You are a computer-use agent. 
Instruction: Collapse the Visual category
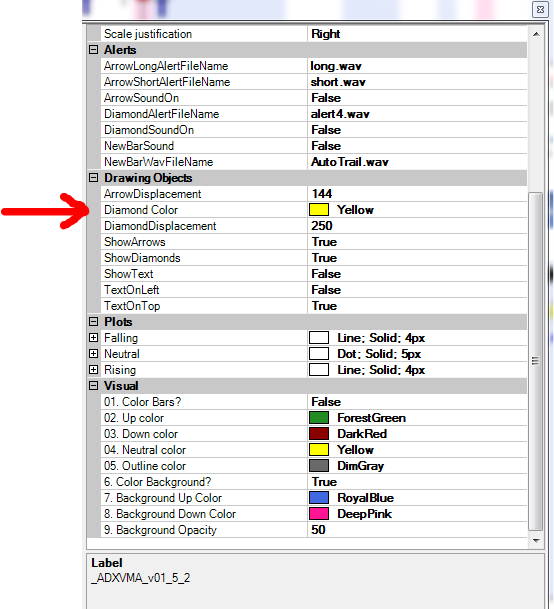pyautogui.click(x=93, y=386)
